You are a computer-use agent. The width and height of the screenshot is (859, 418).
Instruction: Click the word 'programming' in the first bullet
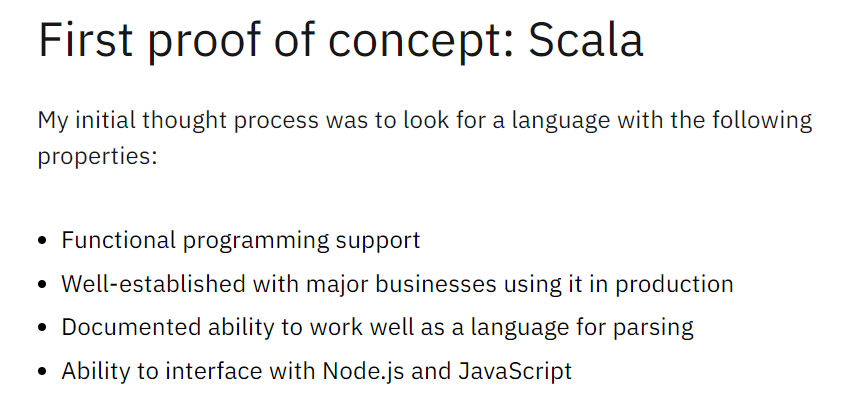256,241
